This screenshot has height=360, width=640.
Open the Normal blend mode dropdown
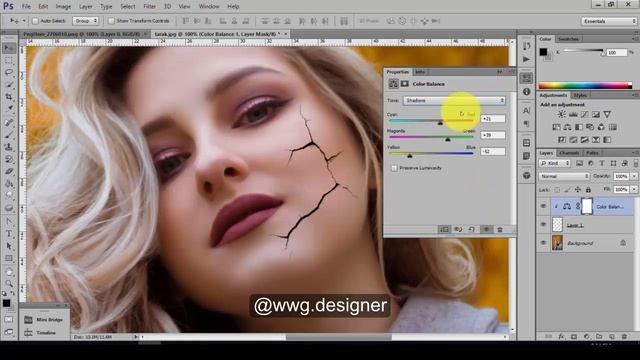564,176
